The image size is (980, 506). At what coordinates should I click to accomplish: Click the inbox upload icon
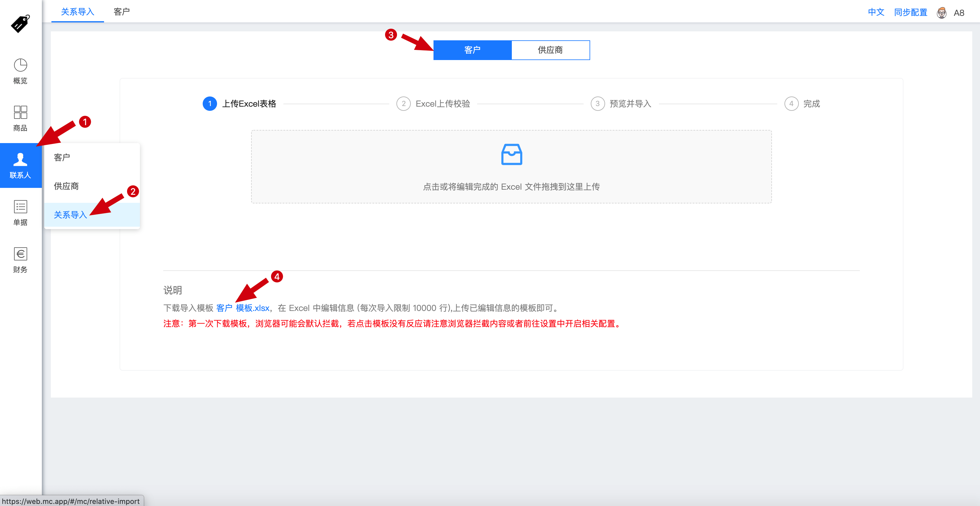point(511,155)
